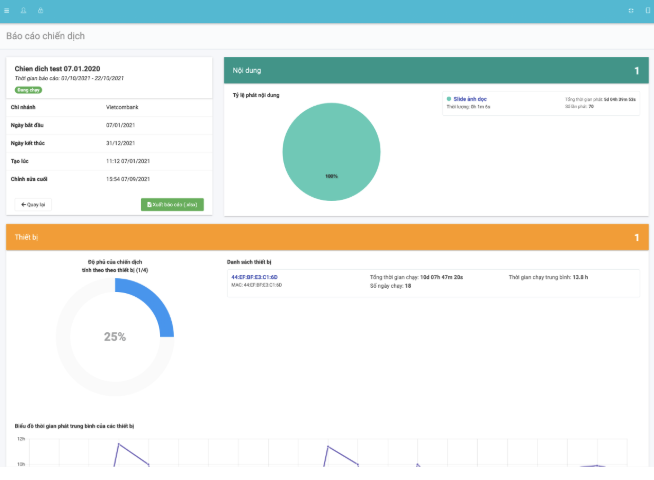This screenshot has width=654, height=480.
Task: Click the second icon in the top bar
Action: click(x=23, y=10)
